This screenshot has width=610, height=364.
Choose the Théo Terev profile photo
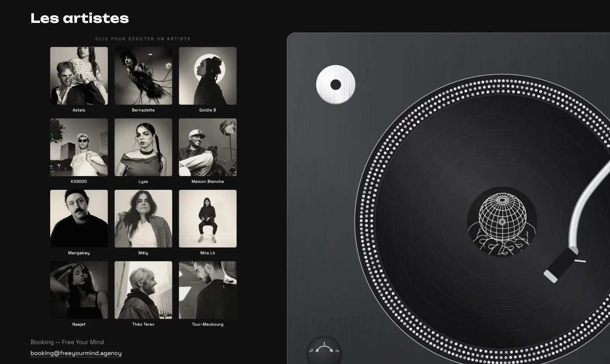click(x=143, y=290)
